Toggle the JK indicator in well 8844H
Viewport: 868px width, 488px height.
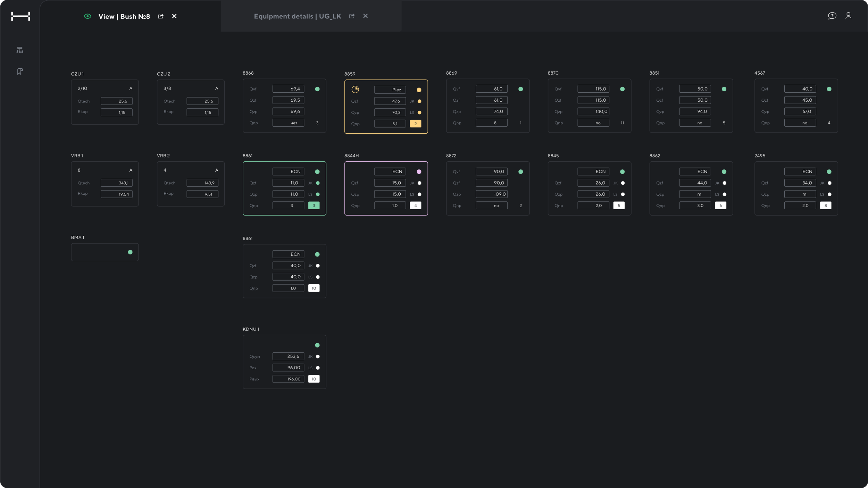[x=419, y=183]
